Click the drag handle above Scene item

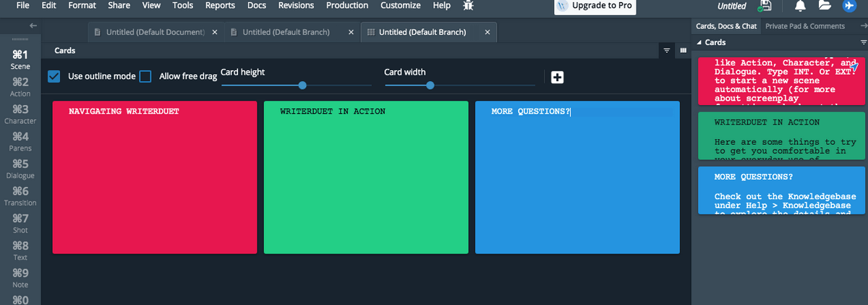tap(20, 40)
